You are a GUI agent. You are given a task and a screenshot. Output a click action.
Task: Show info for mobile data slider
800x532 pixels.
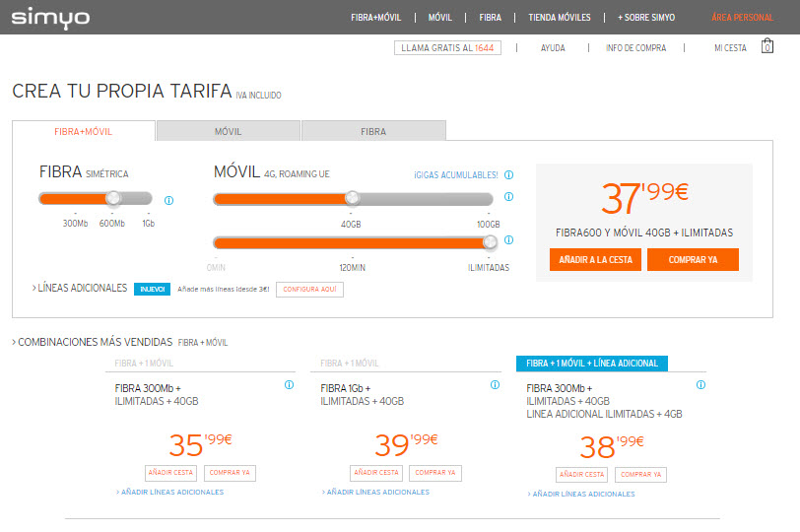pyautogui.click(x=508, y=196)
